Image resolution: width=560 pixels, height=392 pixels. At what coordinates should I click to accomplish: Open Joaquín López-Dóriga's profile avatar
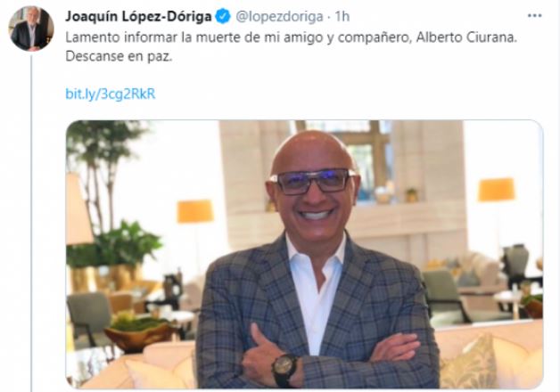coord(31,29)
